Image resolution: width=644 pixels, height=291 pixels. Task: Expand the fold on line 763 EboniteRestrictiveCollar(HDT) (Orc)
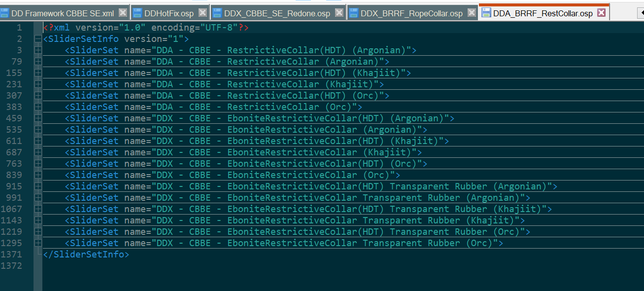(38, 164)
